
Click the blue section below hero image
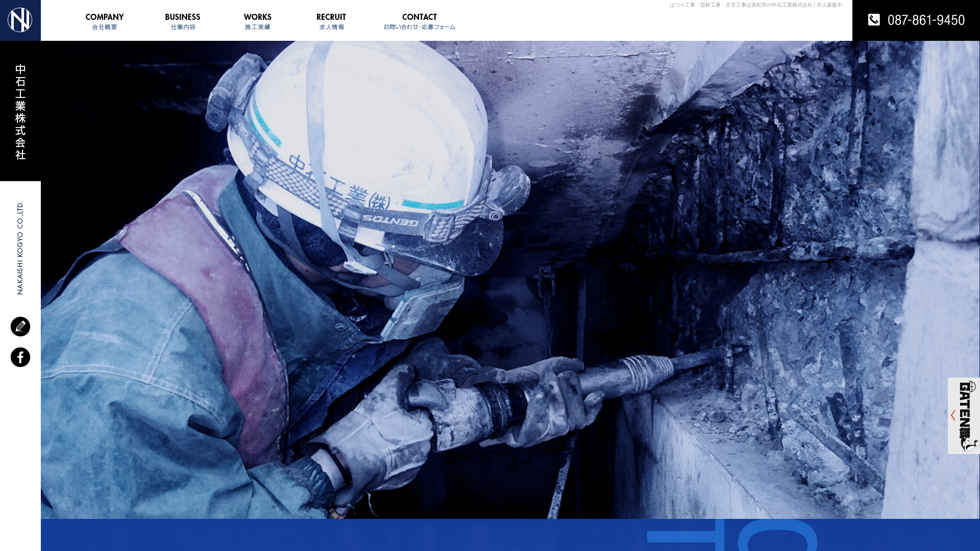point(357,535)
